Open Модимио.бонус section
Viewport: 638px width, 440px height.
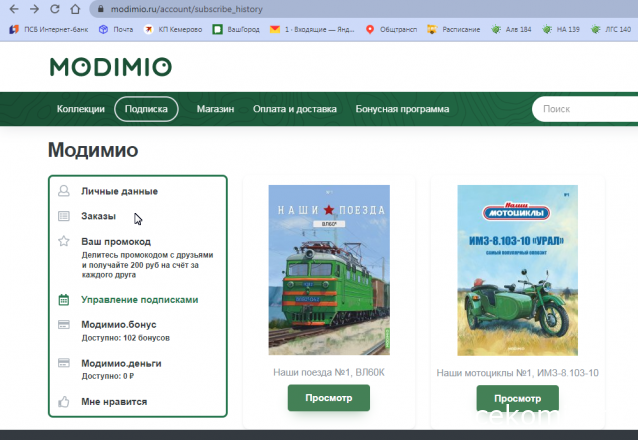tap(118, 324)
